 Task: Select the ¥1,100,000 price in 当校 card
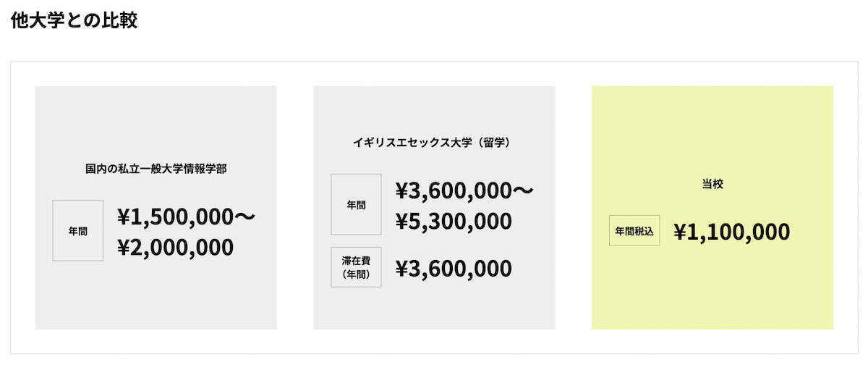pyautogui.click(x=731, y=232)
